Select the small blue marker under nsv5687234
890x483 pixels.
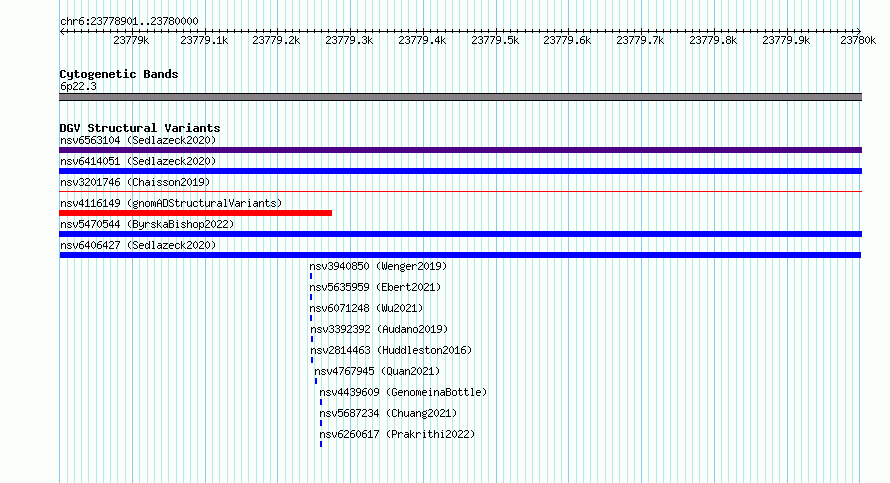(x=321, y=423)
